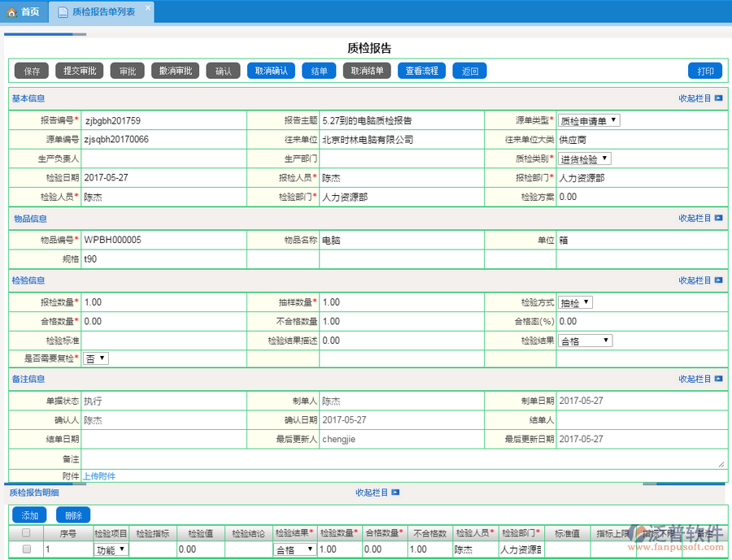Click the 上传附件 link
The height and width of the screenshot is (560, 732).
(x=99, y=476)
